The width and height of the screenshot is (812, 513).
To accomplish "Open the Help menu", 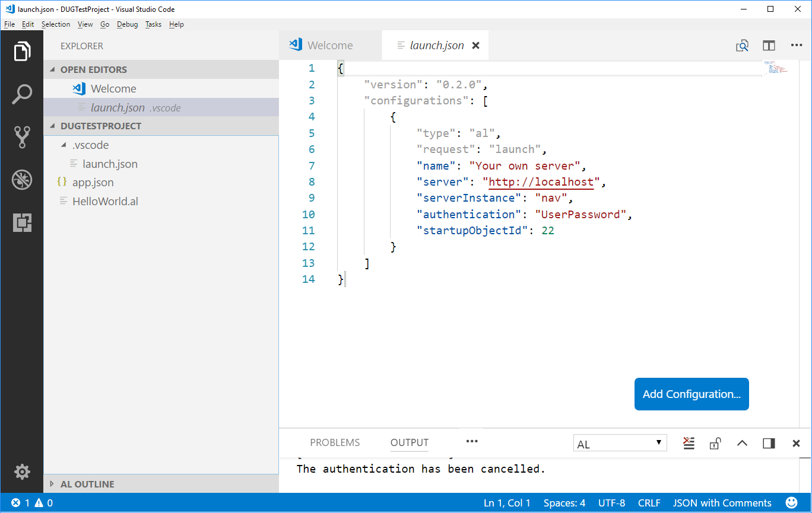I will coord(176,24).
